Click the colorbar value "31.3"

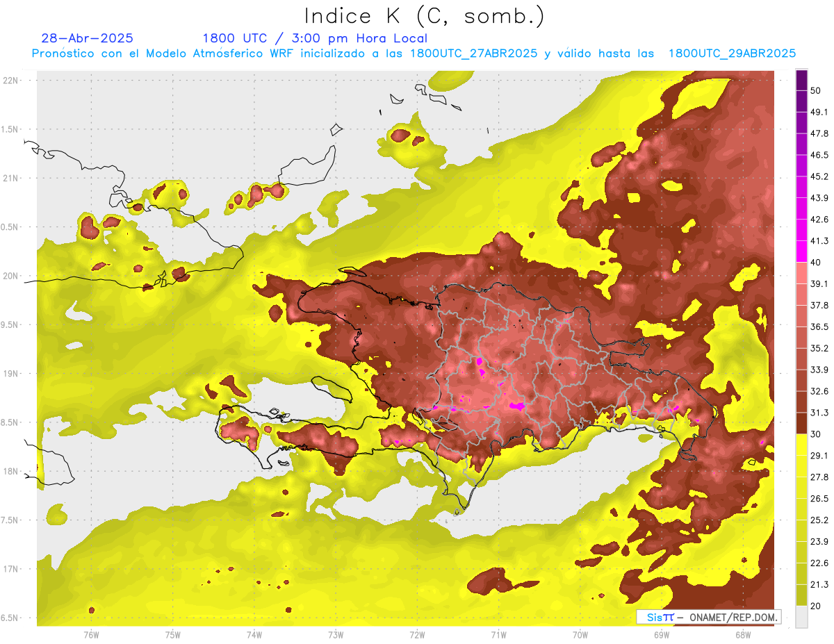tap(819, 413)
